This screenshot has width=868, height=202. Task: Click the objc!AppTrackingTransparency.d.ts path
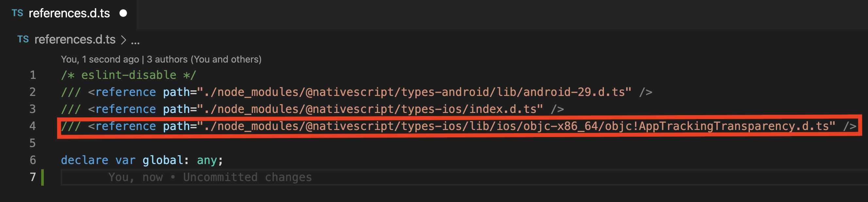[516, 126]
